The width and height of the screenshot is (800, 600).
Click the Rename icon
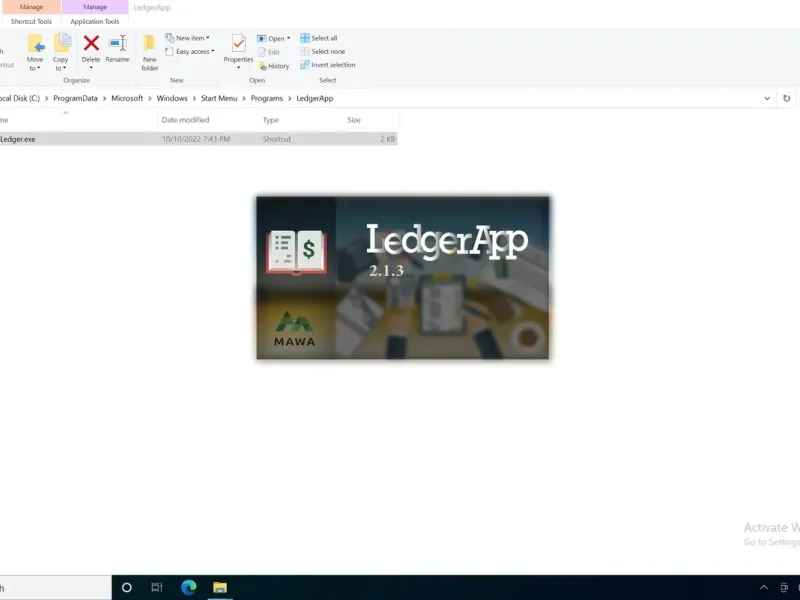(118, 43)
